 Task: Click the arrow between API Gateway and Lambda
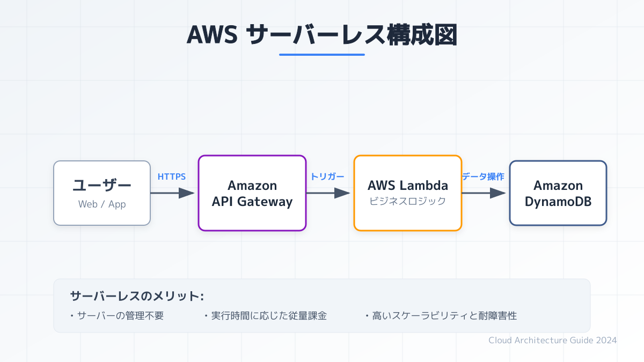(328, 193)
